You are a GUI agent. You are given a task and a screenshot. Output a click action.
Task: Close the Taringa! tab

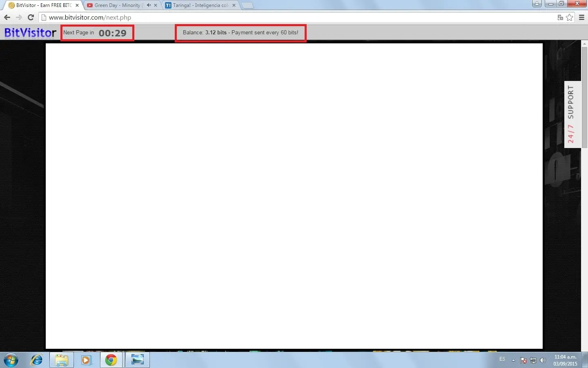234,5
